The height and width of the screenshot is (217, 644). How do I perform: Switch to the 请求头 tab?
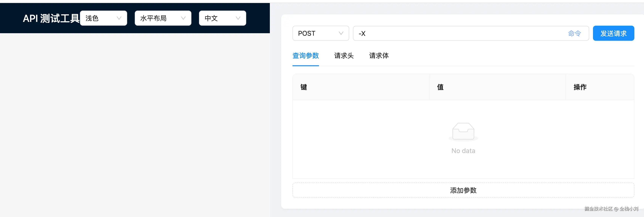[x=344, y=55]
